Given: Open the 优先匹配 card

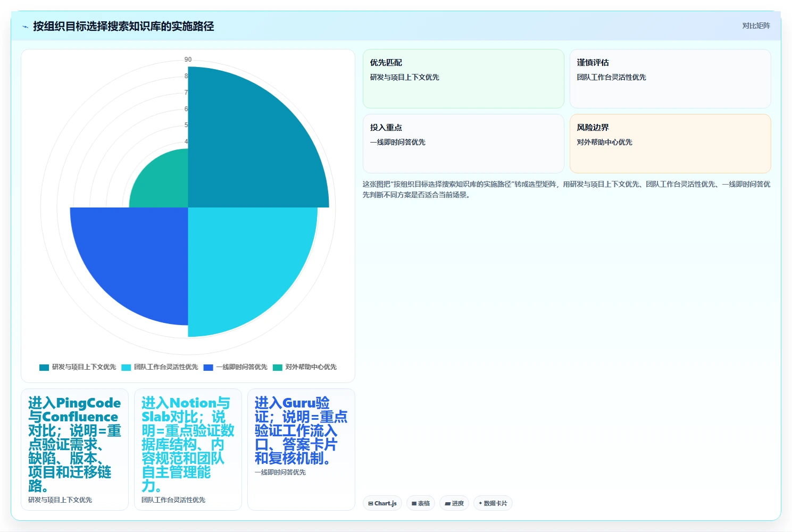Looking at the screenshot, I should tap(463, 79).
